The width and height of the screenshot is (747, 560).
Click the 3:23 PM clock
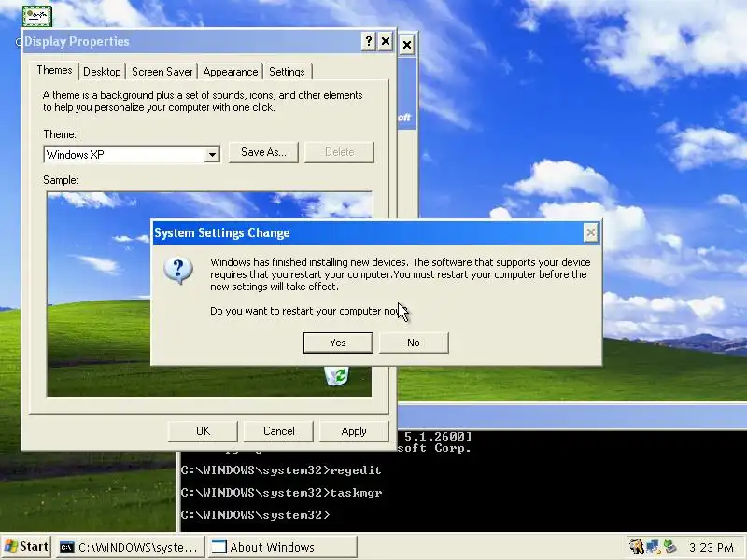pos(711,547)
